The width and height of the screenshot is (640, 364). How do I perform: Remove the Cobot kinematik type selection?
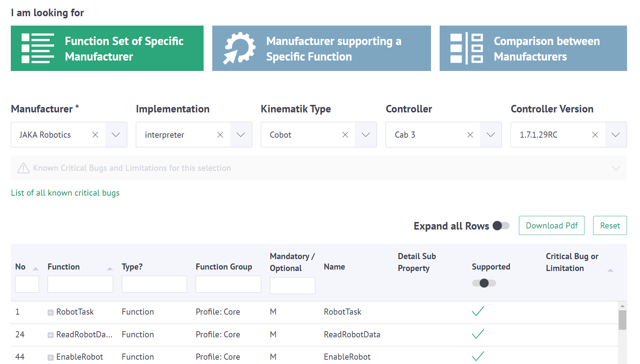point(345,135)
